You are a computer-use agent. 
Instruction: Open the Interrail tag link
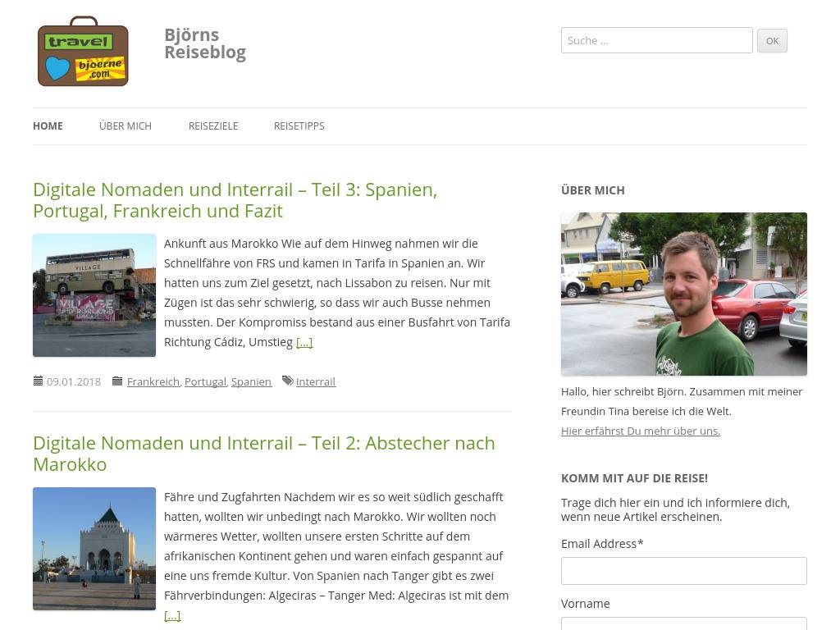pos(316,381)
